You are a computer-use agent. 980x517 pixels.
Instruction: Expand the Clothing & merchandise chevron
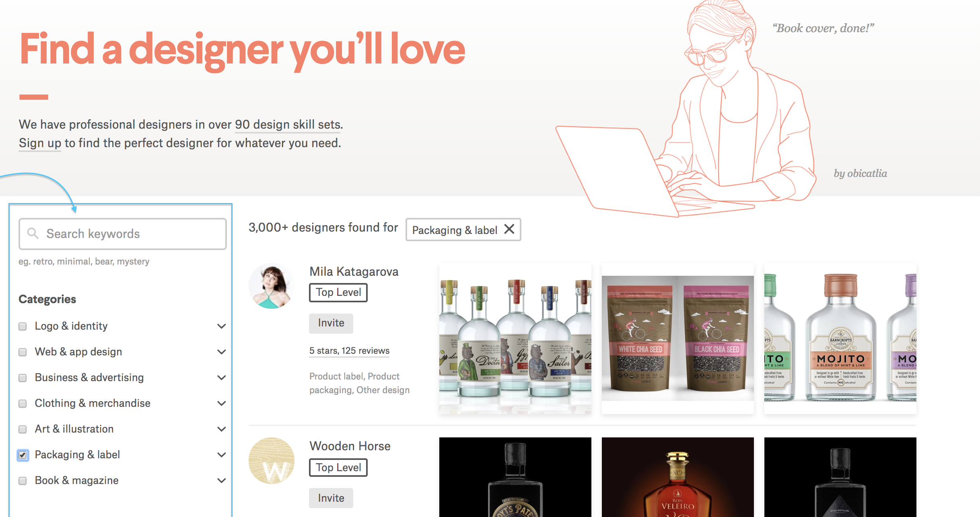221,403
